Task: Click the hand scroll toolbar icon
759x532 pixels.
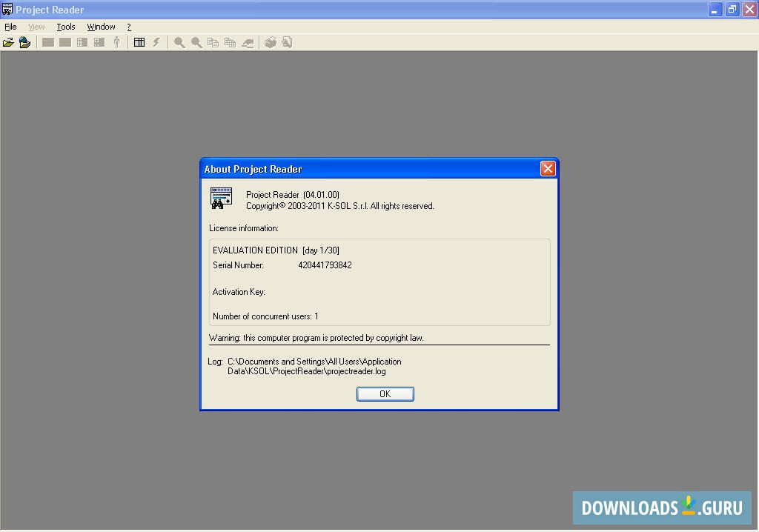Action: click(248, 43)
